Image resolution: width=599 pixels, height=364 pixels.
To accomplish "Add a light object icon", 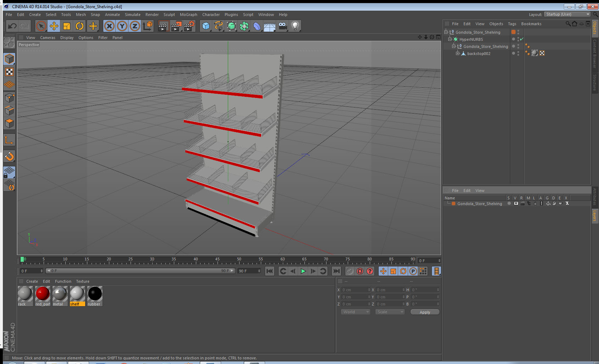I will tap(295, 26).
